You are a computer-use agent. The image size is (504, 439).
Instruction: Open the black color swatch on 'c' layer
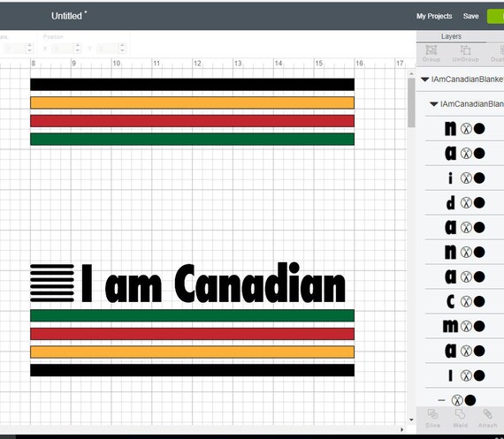479,301
